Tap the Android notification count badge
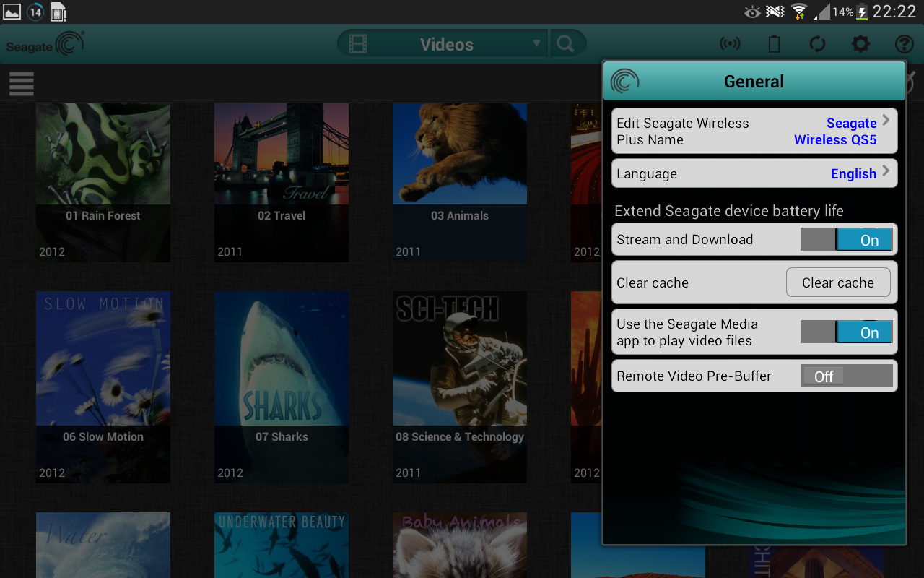The image size is (924, 578). (35, 12)
